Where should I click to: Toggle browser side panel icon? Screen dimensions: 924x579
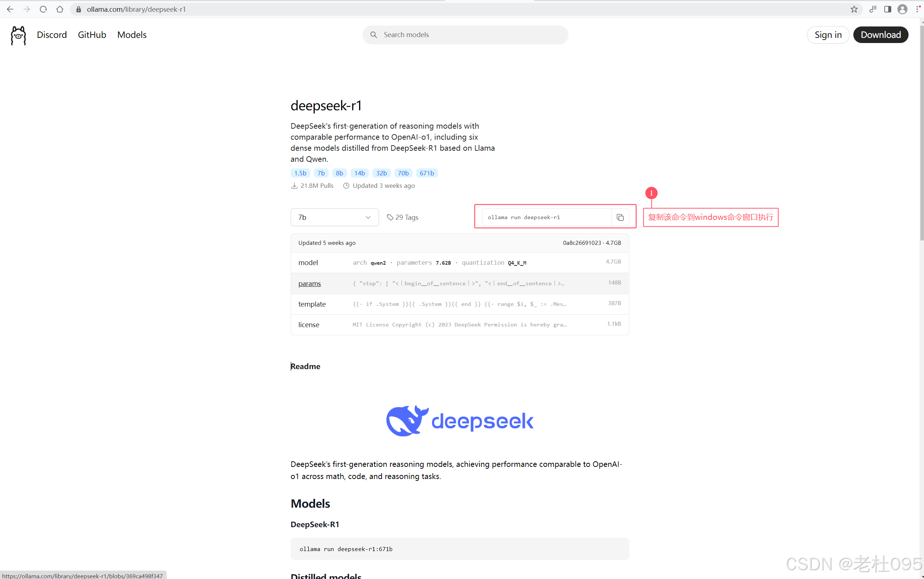pos(888,9)
